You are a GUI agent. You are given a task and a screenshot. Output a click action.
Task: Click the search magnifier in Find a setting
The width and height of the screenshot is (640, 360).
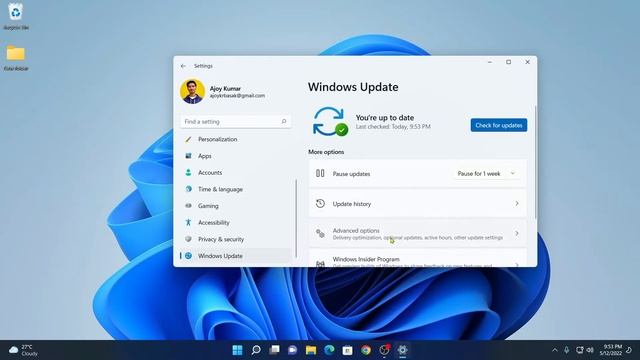click(x=284, y=121)
